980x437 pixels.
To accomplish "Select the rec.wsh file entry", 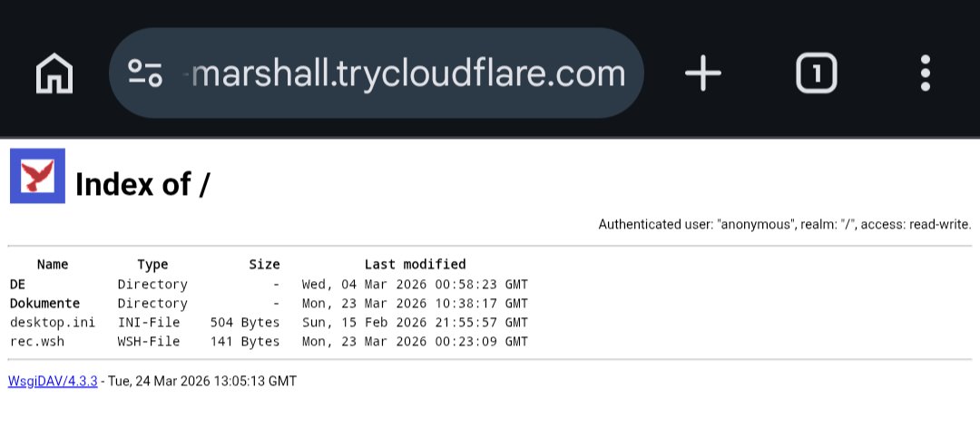I will click(37, 341).
